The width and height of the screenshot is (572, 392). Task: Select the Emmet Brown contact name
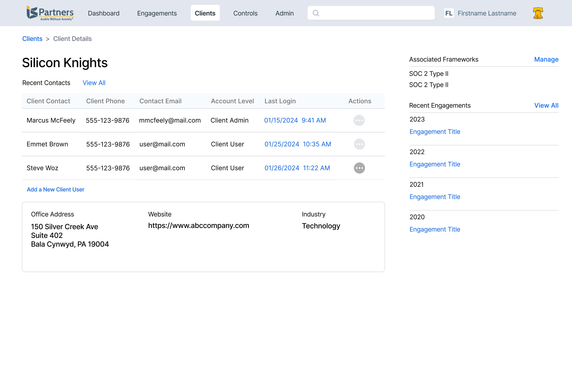pyautogui.click(x=47, y=144)
